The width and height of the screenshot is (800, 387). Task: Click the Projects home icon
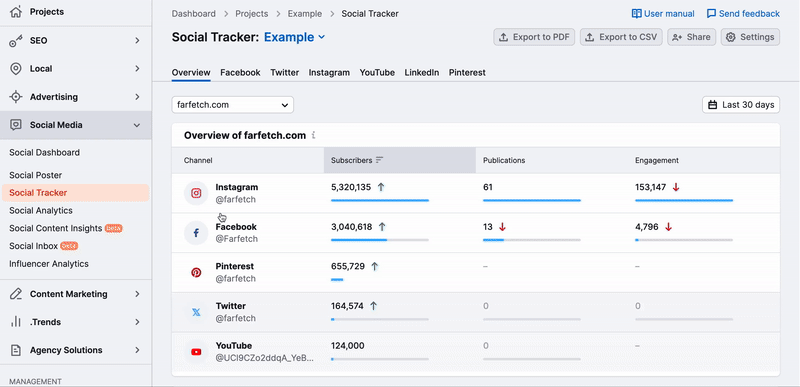click(x=16, y=12)
